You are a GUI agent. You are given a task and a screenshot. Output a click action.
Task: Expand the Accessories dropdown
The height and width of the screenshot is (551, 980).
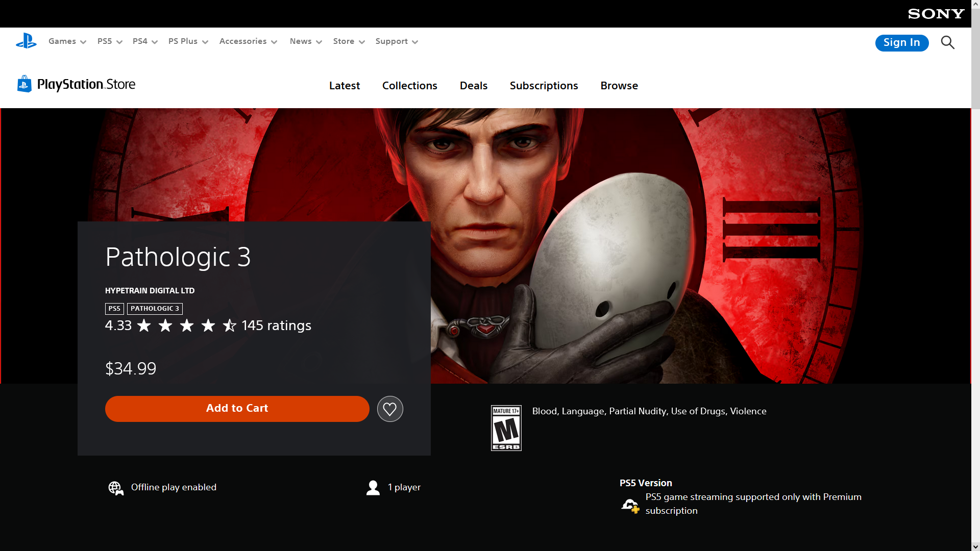click(248, 41)
